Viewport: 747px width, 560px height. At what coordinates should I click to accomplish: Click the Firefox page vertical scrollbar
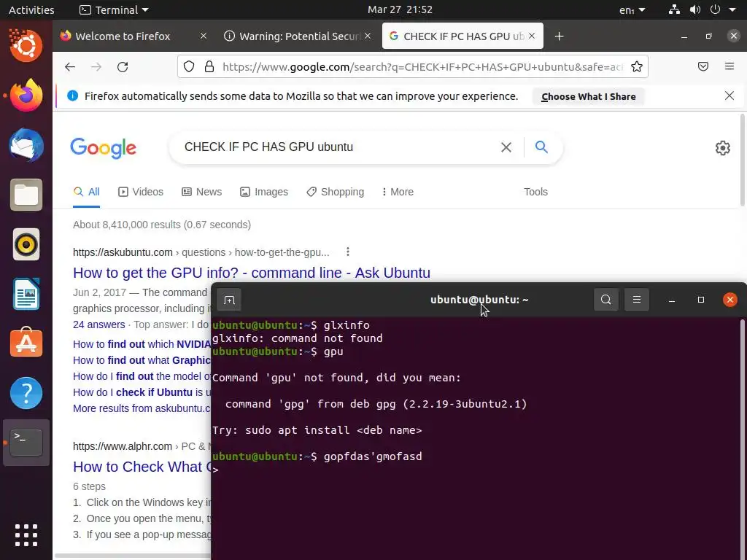743,160
